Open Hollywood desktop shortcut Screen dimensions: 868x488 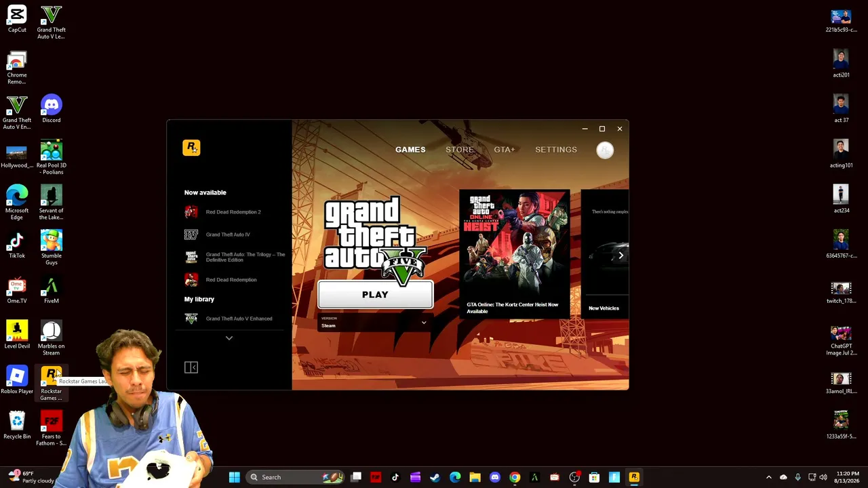[x=17, y=157]
